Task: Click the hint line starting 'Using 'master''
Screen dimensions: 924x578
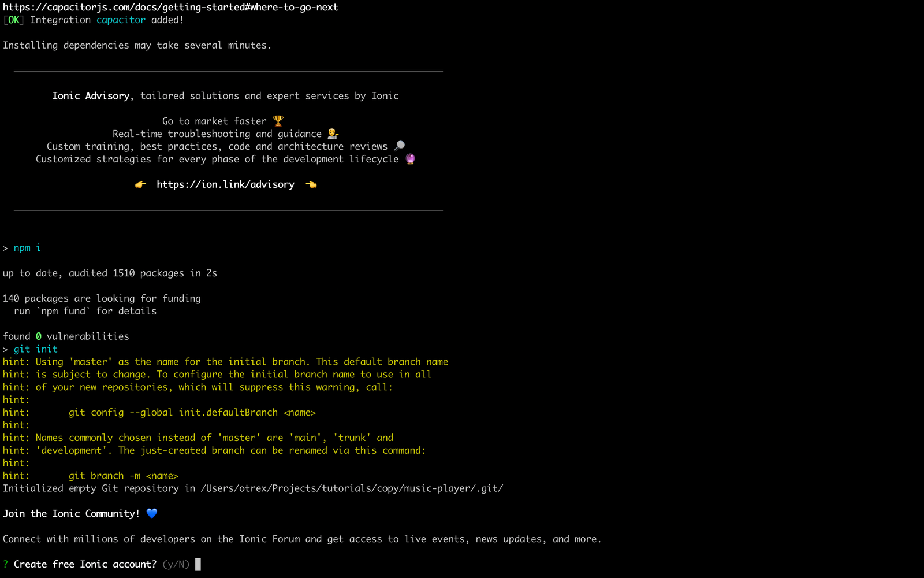Action: coord(225,362)
